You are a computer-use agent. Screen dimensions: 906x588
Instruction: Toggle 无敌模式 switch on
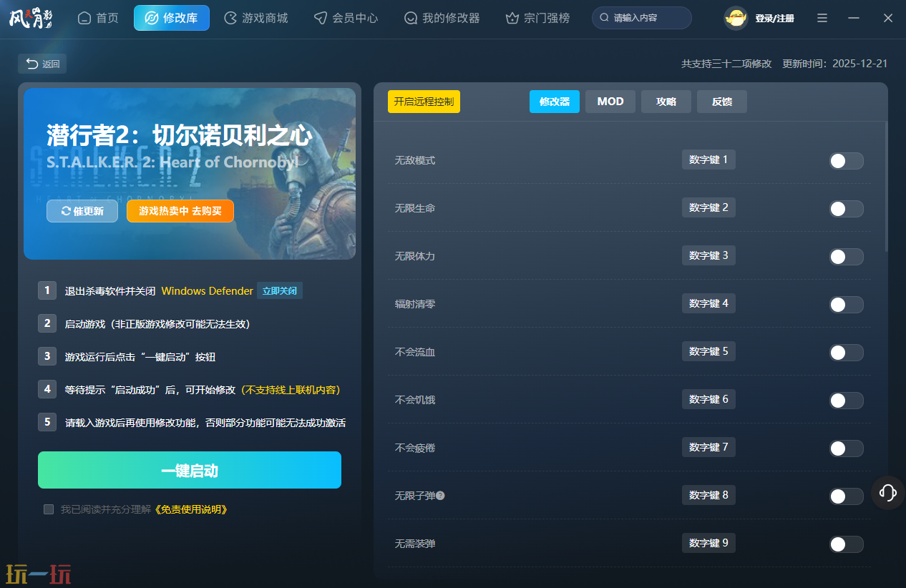point(846,161)
